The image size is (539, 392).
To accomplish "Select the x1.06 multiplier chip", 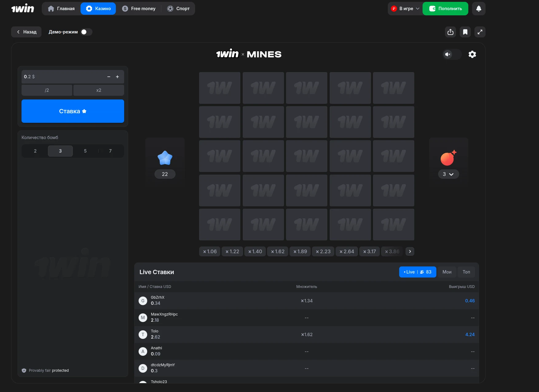I will [x=210, y=251].
